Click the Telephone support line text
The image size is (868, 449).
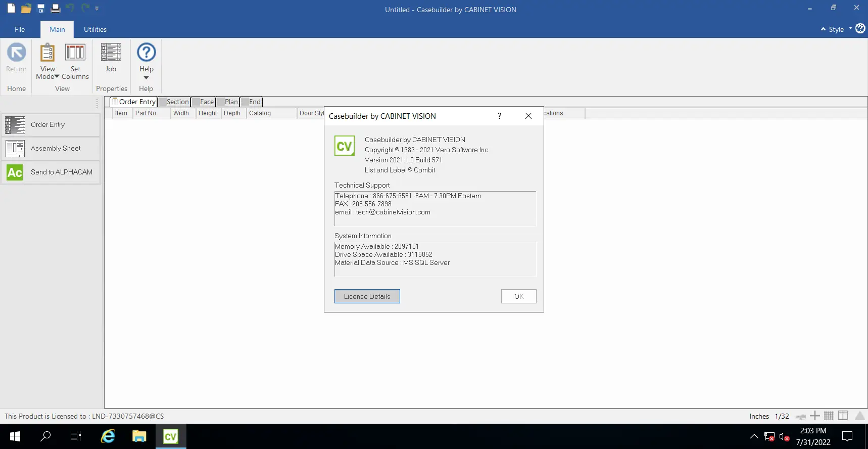pyautogui.click(x=408, y=196)
